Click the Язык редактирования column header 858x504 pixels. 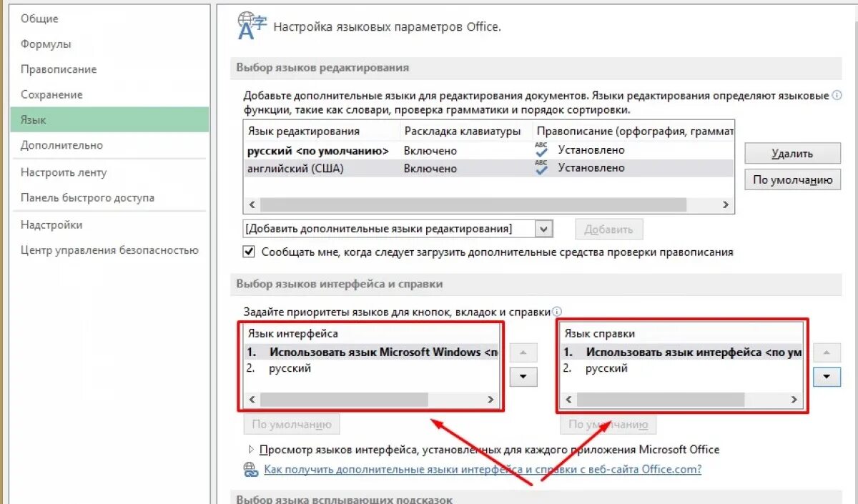pos(321,132)
